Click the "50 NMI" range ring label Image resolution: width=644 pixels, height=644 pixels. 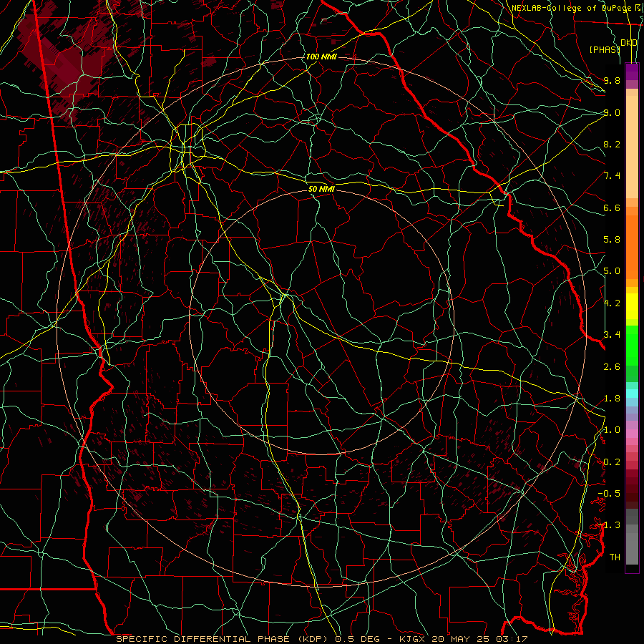click(321, 189)
